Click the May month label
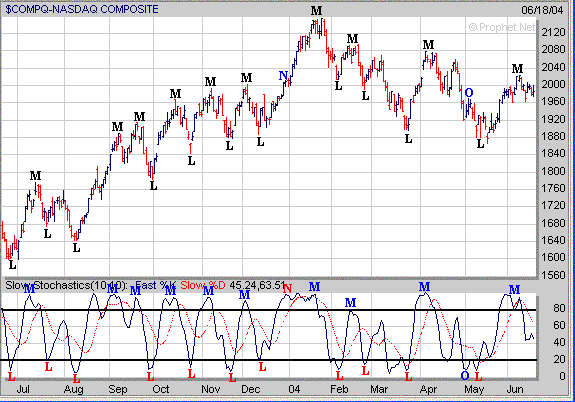 474,390
